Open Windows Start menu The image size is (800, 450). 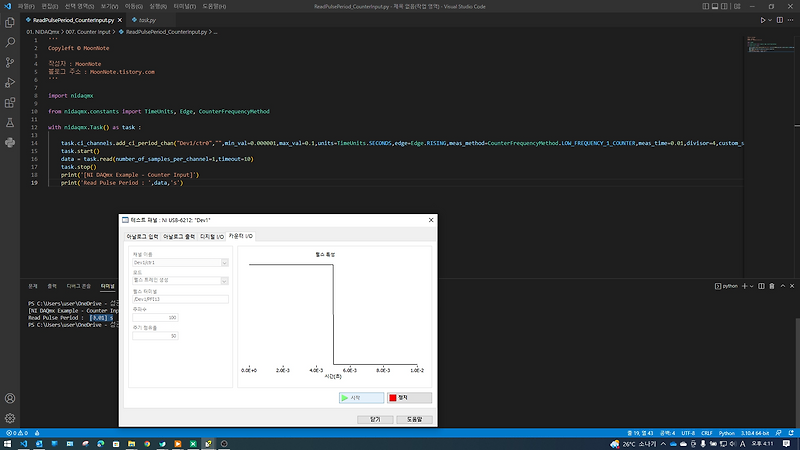tap(8, 444)
